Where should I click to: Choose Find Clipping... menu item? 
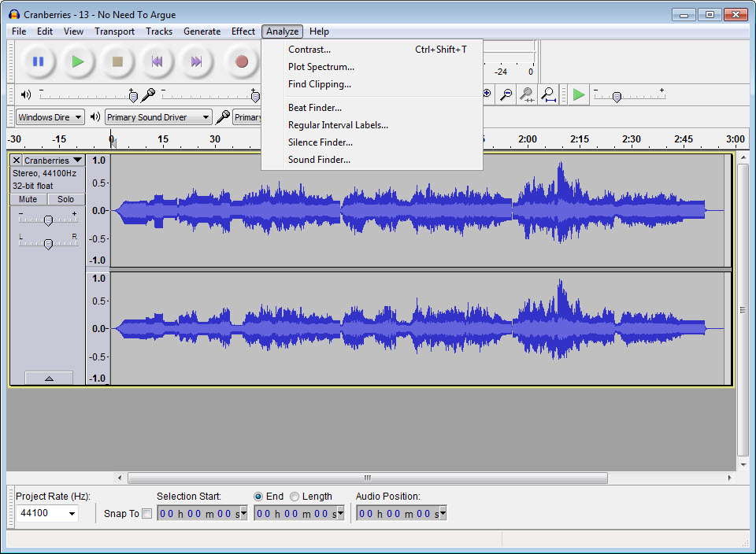(x=372, y=84)
